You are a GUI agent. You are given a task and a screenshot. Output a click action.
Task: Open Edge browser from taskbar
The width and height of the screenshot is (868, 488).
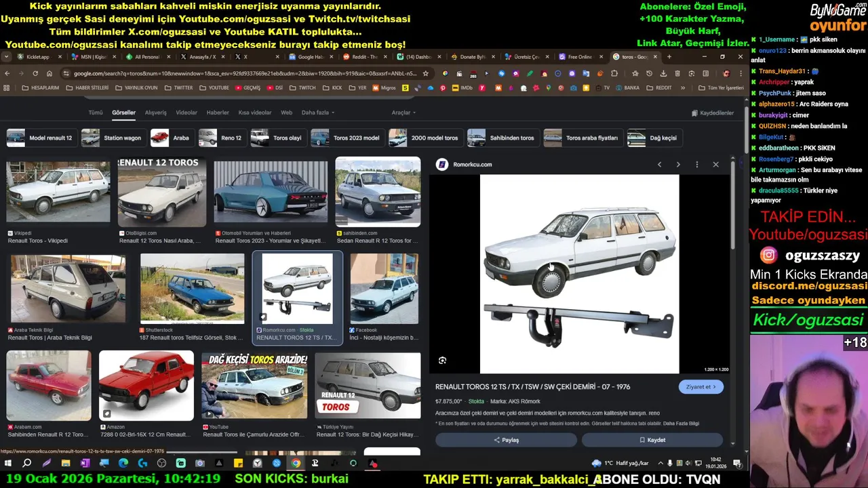(123, 464)
